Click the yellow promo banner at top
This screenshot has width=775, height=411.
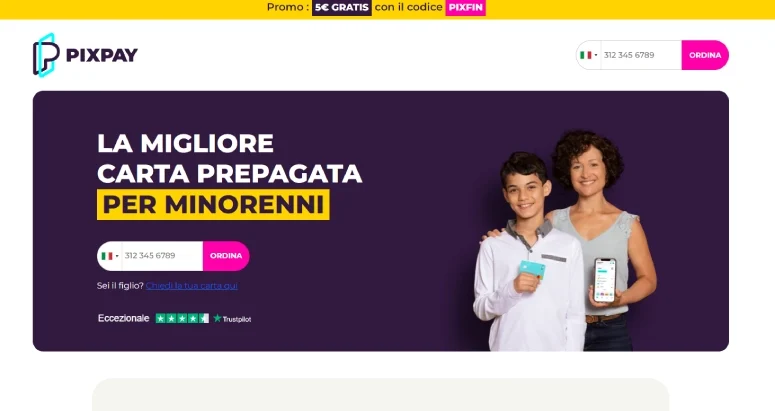[x=388, y=9]
